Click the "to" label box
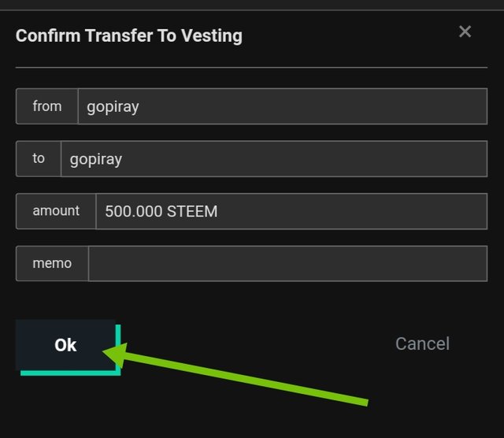The height and width of the screenshot is (438, 504). 39,159
